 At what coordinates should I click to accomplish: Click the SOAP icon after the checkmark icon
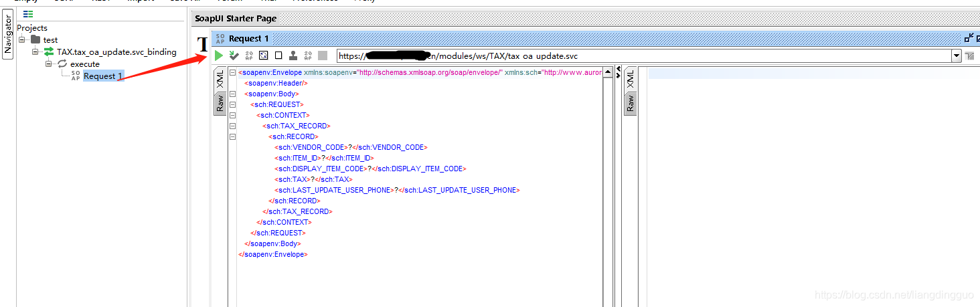coord(249,56)
